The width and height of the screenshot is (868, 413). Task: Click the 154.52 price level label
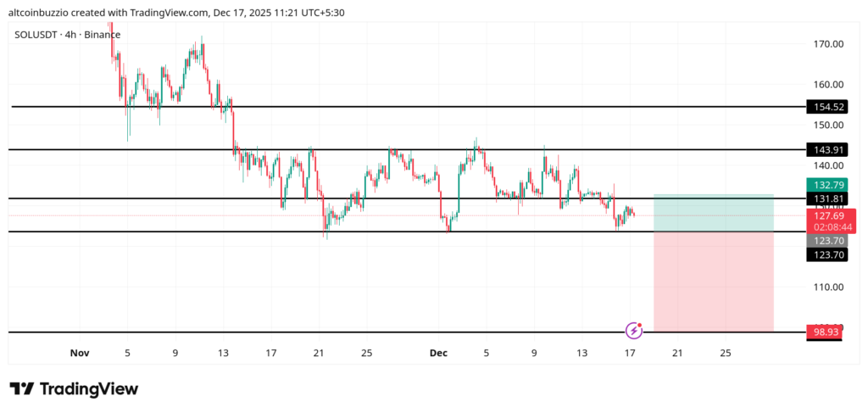(x=826, y=107)
